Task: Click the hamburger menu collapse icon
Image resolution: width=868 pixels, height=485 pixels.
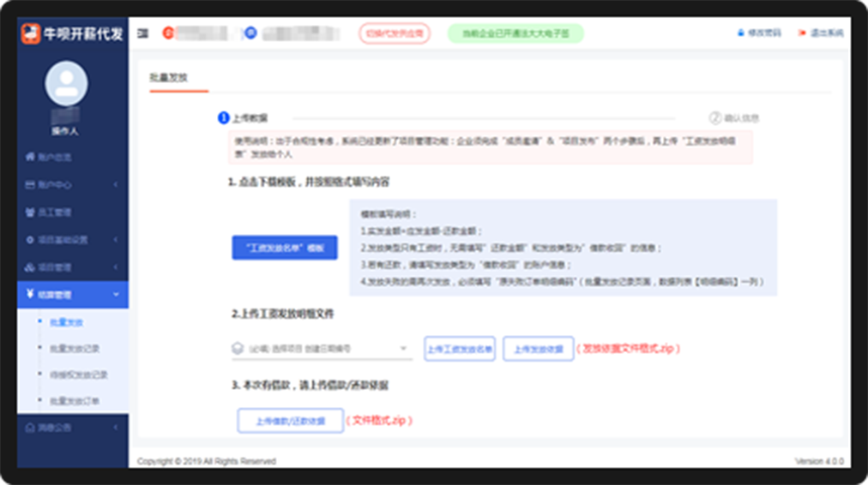Action: 143,33
